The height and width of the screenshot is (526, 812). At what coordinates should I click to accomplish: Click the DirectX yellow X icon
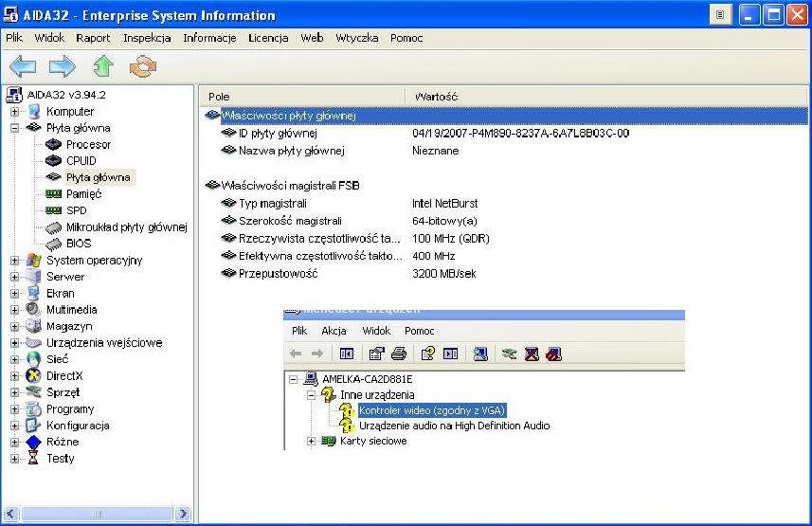pos(34,375)
